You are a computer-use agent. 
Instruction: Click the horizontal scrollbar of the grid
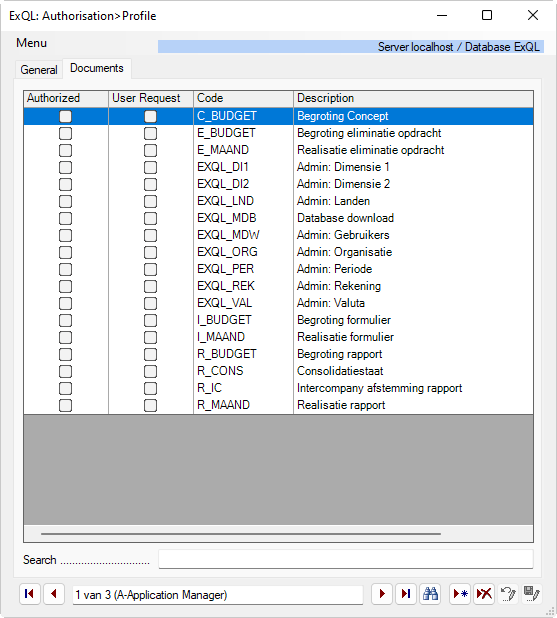(241, 534)
